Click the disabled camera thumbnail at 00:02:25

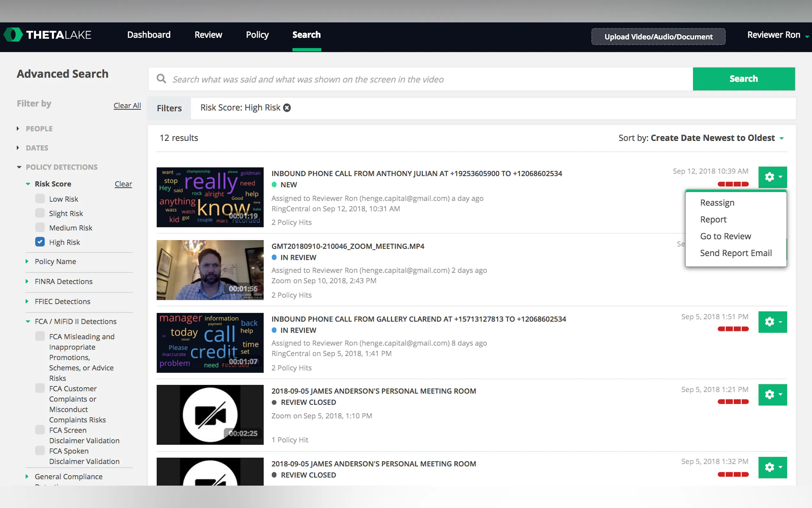[x=210, y=415]
